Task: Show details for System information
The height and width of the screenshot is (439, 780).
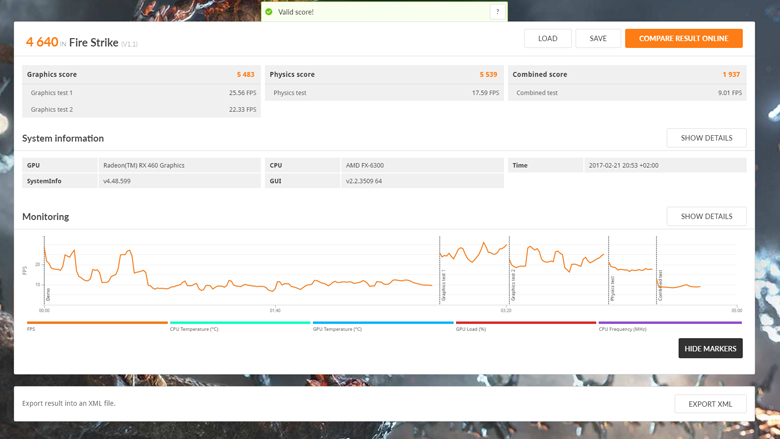Action: [x=706, y=138]
